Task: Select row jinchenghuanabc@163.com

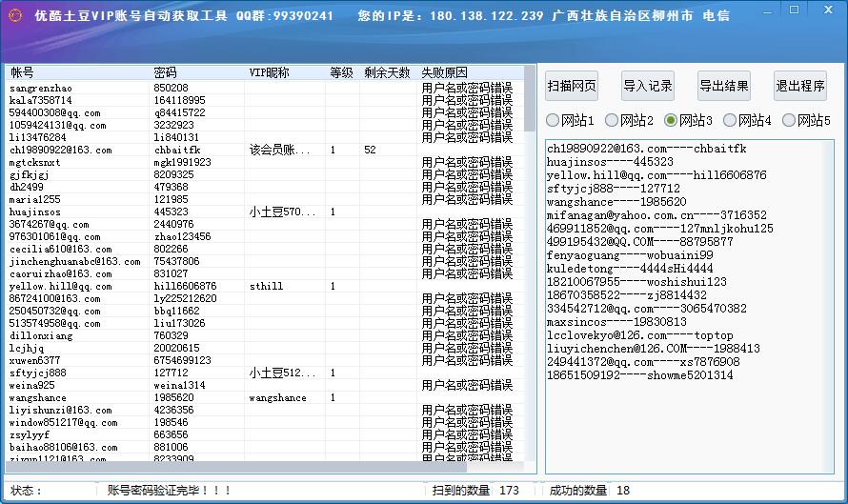Action: 265,261
